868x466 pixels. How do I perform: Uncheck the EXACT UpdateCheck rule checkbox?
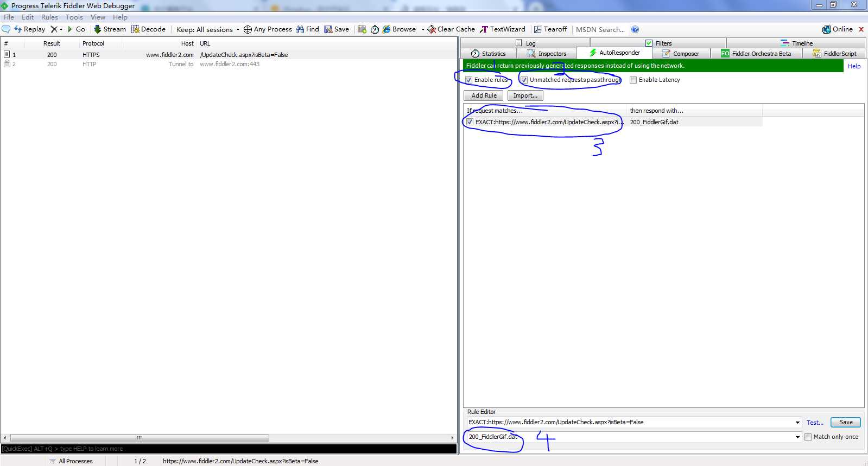(x=470, y=122)
